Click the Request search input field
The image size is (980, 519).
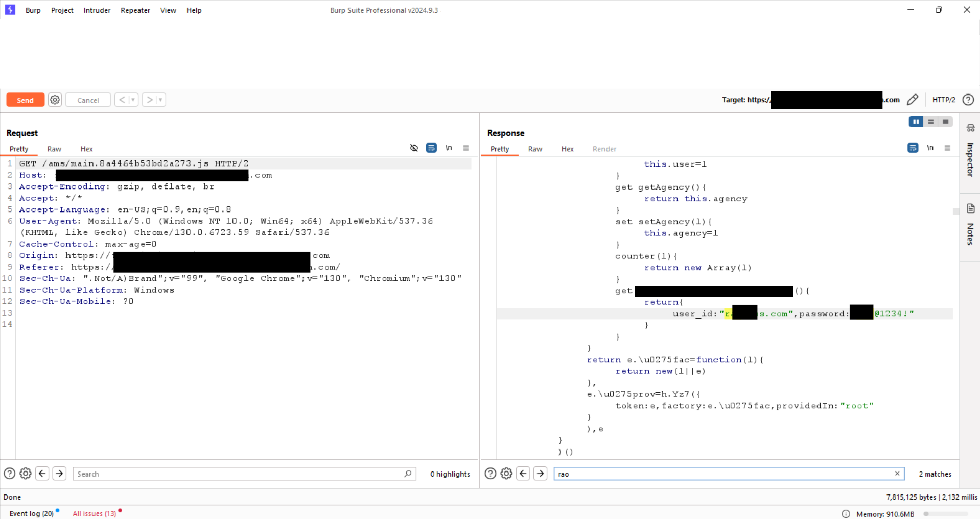click(x=244, y=474)
